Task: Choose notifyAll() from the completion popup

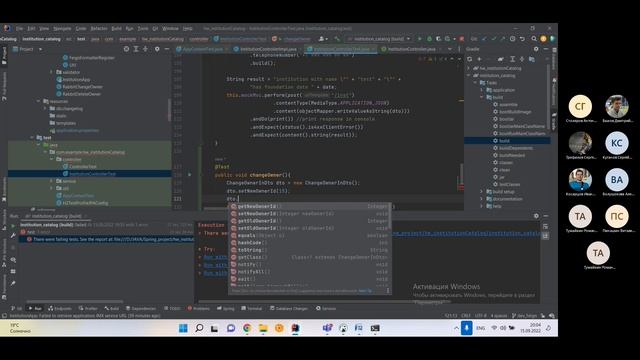Action: pos(309,272)
